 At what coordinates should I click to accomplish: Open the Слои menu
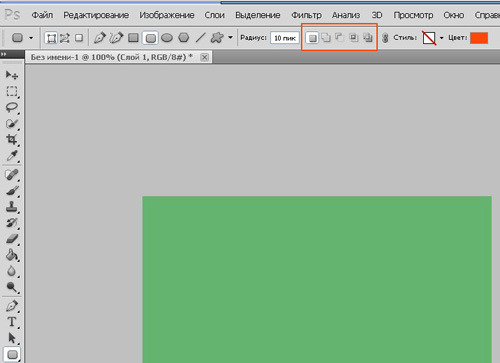click(x=214, y=15)
